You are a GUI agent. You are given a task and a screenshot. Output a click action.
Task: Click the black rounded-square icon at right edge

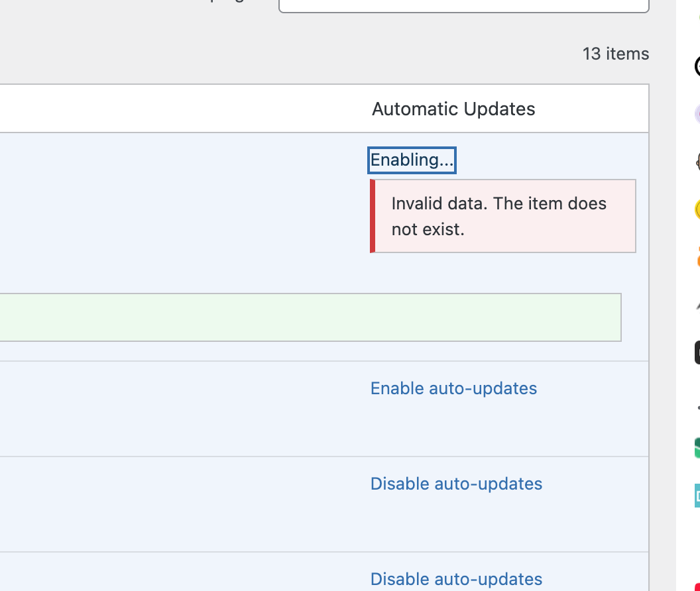pos(697,352)
